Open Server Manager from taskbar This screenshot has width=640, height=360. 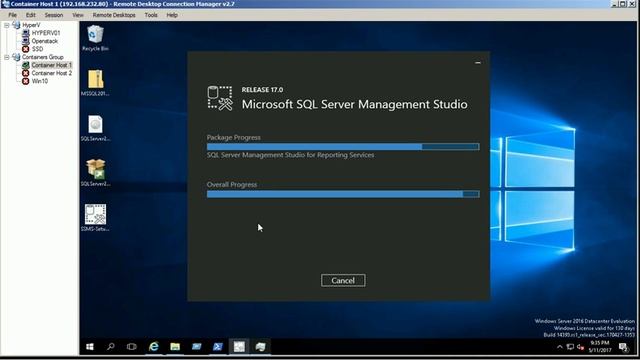tap(196, 347)
